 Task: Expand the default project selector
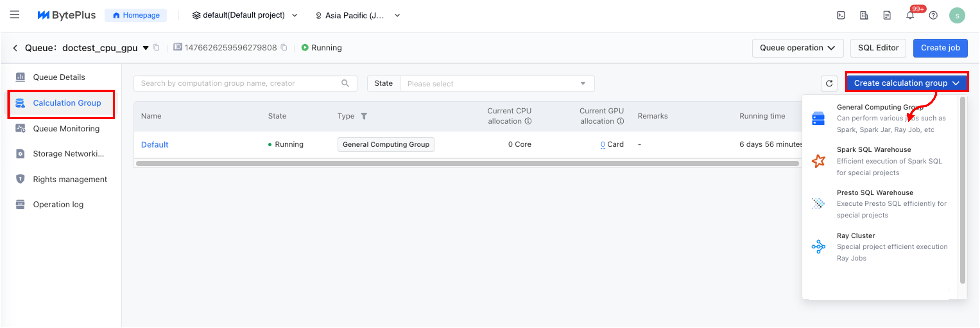245,16
